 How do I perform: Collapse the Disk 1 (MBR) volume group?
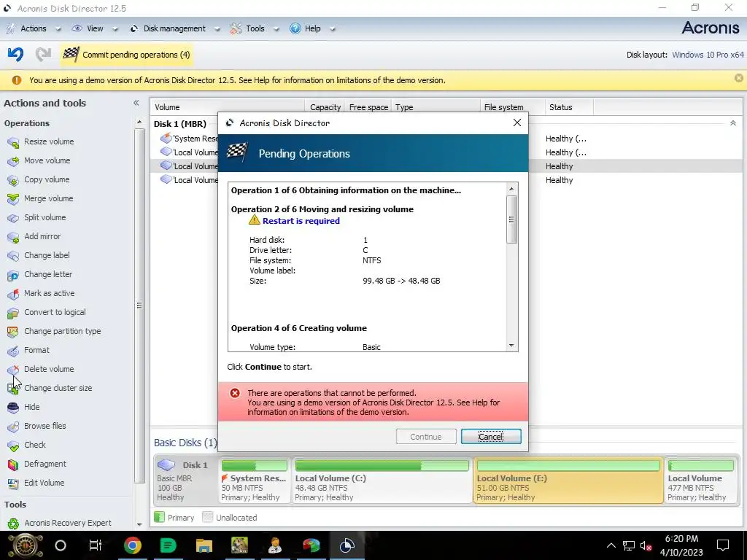(x=732, y=123)
